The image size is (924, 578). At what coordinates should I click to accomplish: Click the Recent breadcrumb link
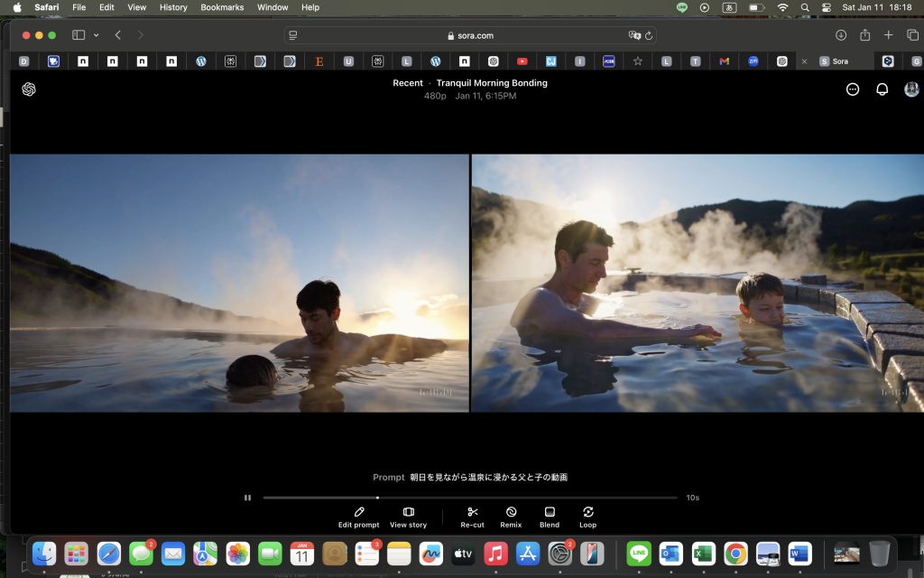(x=408, y=83)
